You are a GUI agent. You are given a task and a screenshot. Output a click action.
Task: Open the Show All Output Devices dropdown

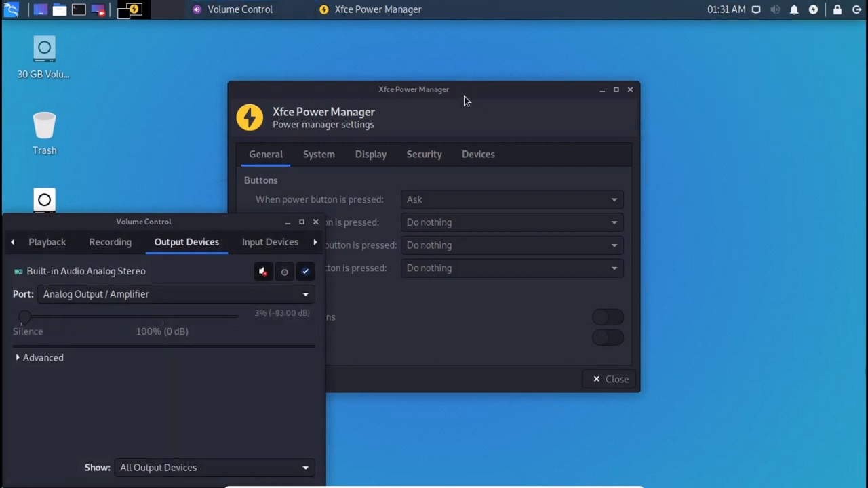(x=214, y=468)
